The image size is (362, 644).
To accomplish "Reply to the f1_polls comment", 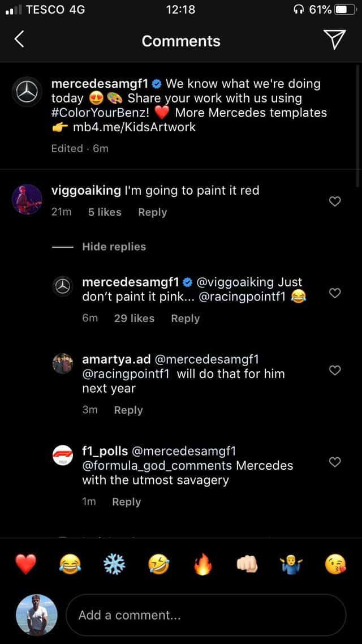I will click(126, 502).
